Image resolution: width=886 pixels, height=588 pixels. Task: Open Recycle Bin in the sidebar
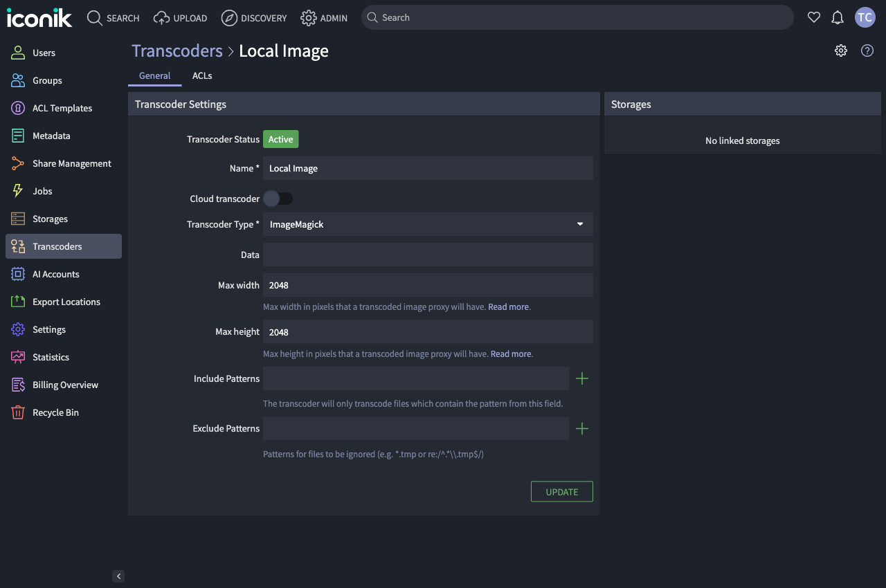pos(55,412)
